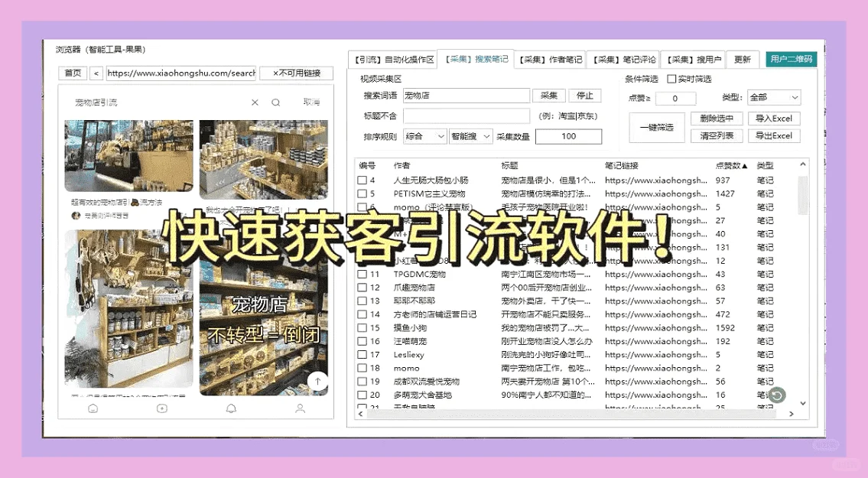868x478 pixels.
Task: Open the 类型 全部 dropdown
Action: (775, 97)
